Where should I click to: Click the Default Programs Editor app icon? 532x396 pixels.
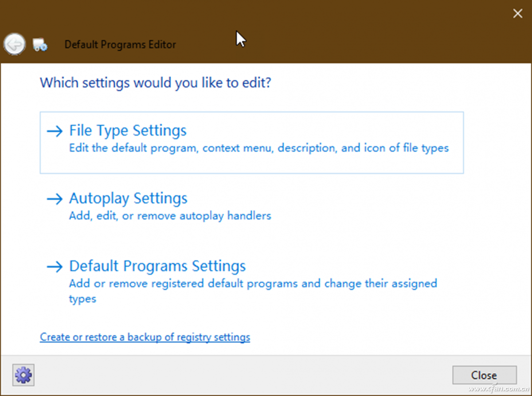(x=40, y=44)
